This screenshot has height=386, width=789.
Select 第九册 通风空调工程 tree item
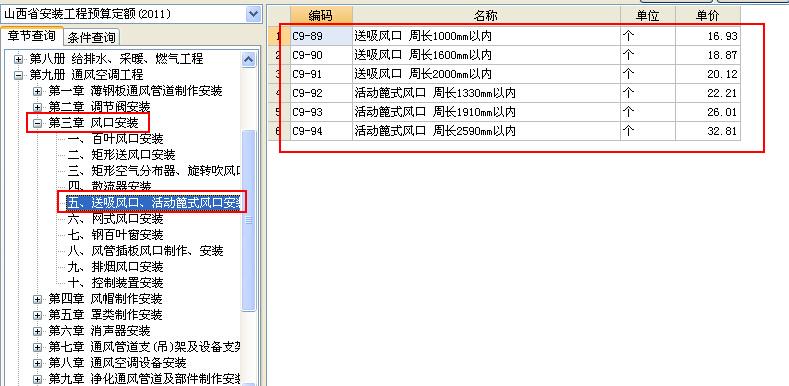[86, 75]
